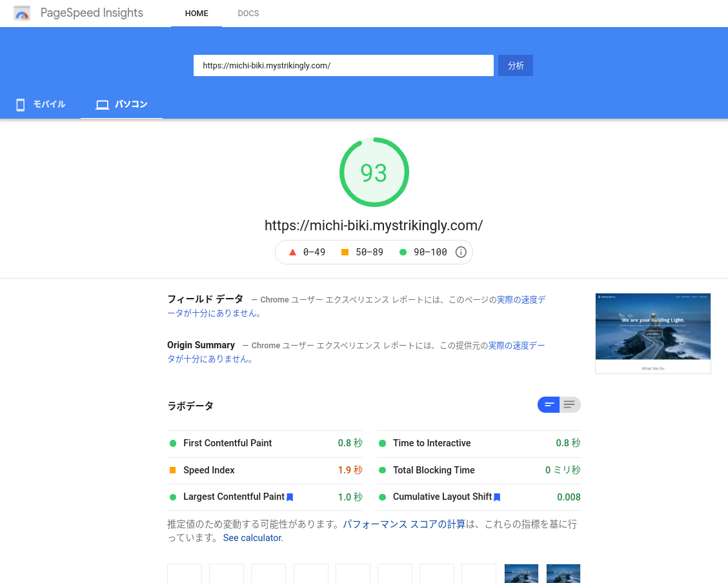The image size is (728, 583).
Task: Click the Total Blocking Time metric
Action: click(x=479, y=470)
